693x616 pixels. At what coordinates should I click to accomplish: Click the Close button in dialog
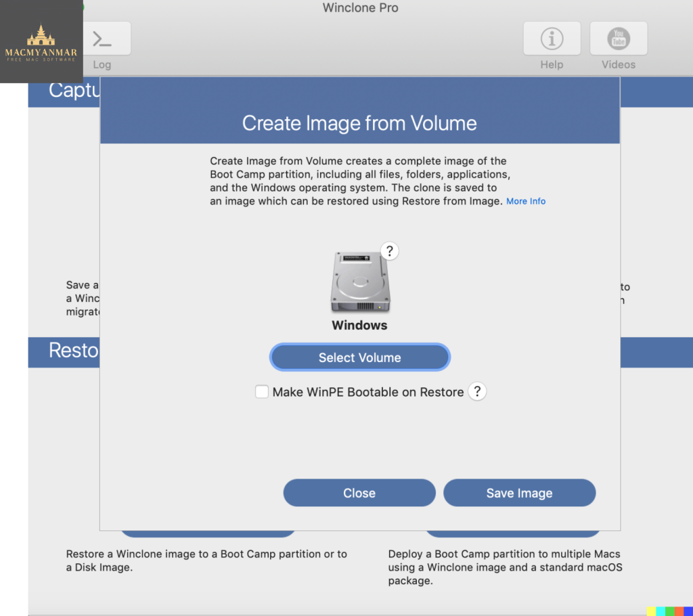tap(359, 493)
